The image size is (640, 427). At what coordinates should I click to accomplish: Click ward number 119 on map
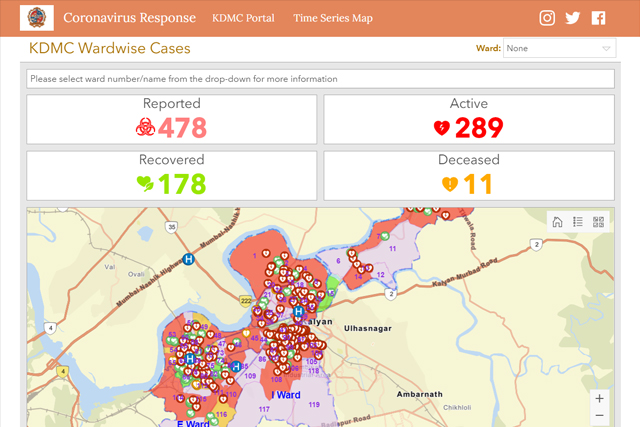[x=314, y=405]
